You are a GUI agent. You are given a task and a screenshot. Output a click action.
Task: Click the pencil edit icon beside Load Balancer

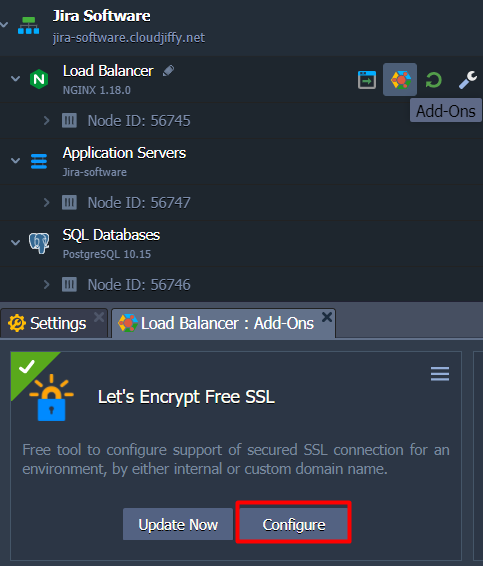(168, 71)
